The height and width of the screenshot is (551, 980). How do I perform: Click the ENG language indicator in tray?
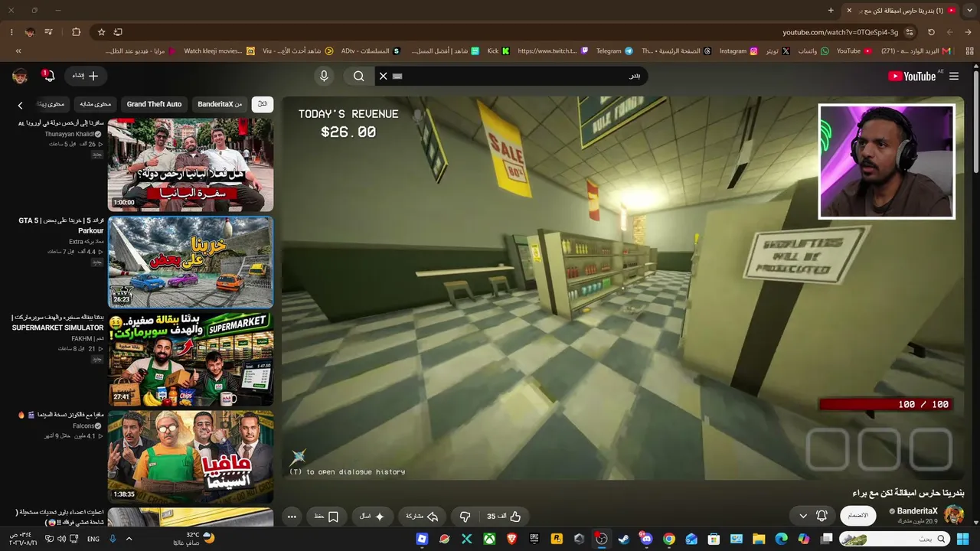click(x=93, y=539)
